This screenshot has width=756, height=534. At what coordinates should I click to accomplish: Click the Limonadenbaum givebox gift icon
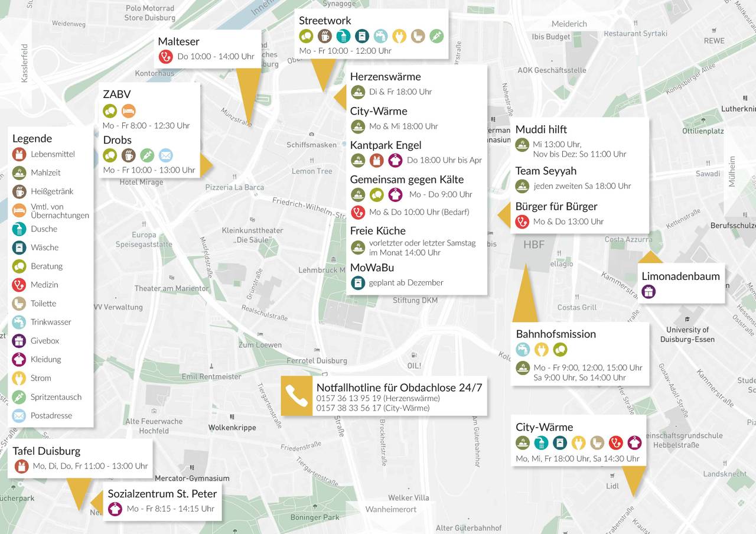649,291
